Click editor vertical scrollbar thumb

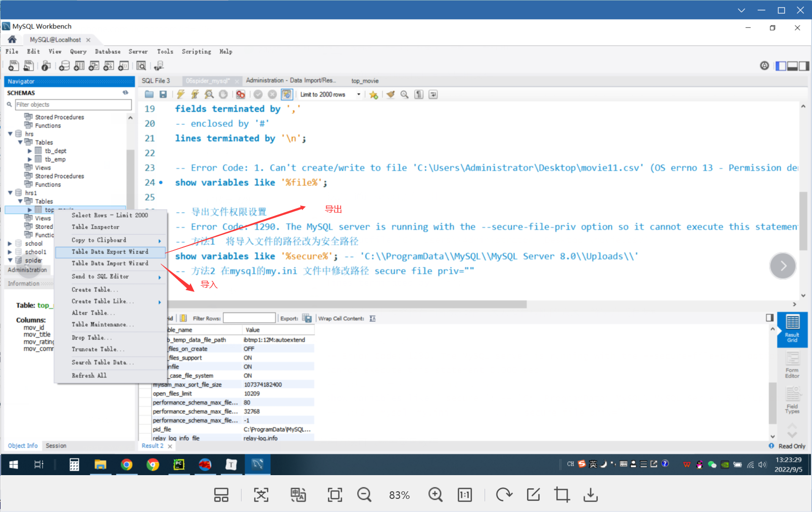(803, 221)
